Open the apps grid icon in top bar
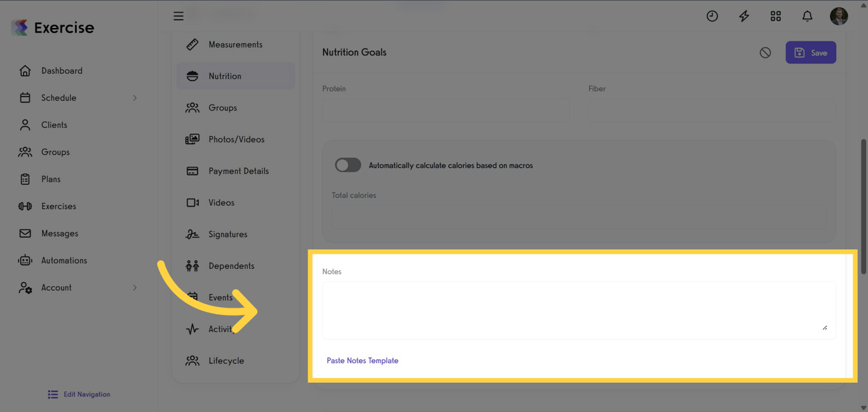The image size is (868, 412). [775, 16]
